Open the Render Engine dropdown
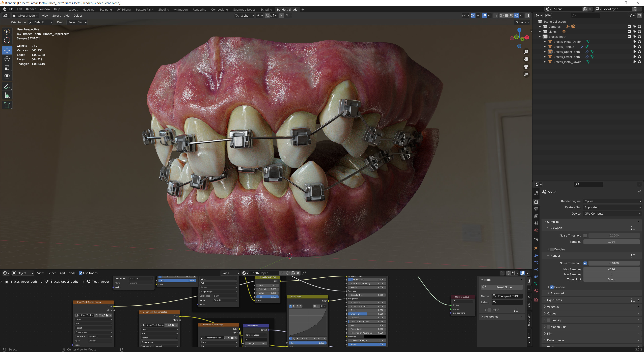Viewport: 644px width, 352px height. click(x=612, y=201)
